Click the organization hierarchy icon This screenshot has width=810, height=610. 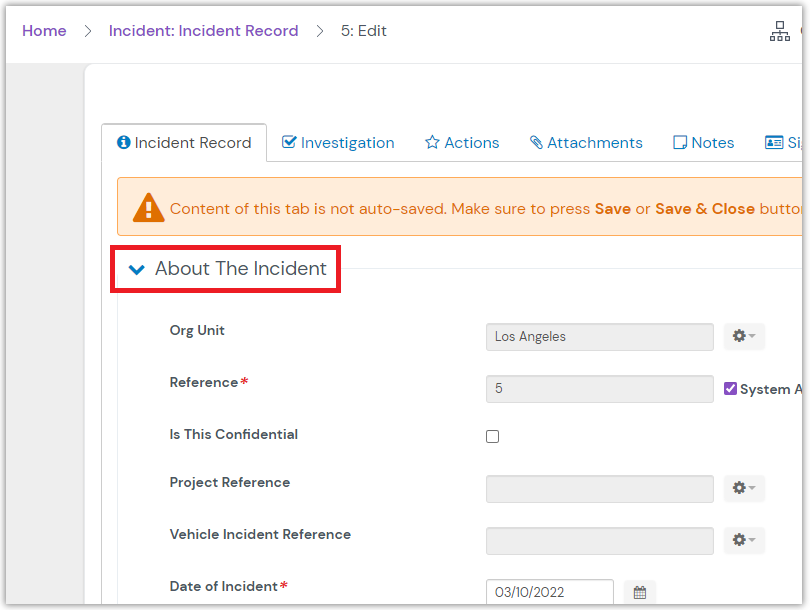tap(779, 32)
